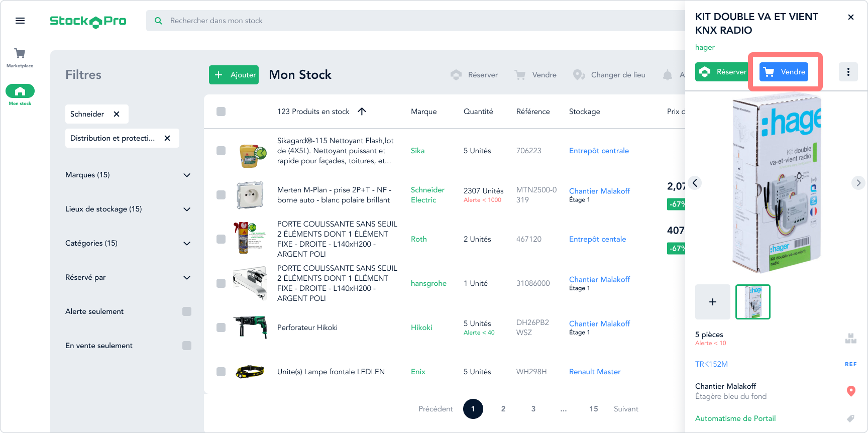
Task: Click Suivant pagination link
Action: click(x=626, y=409)
